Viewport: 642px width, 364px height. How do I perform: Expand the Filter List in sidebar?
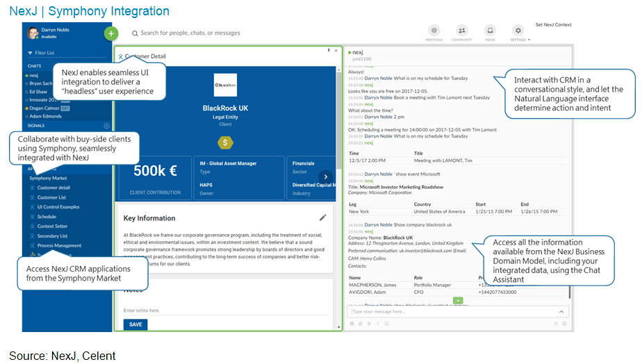[44, 53]
